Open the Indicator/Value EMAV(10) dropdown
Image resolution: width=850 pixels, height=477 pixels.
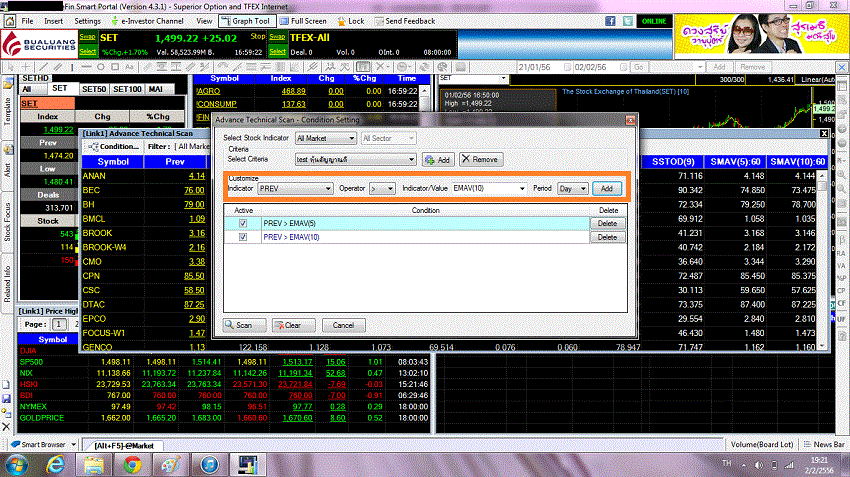click(x=489, y=188)
